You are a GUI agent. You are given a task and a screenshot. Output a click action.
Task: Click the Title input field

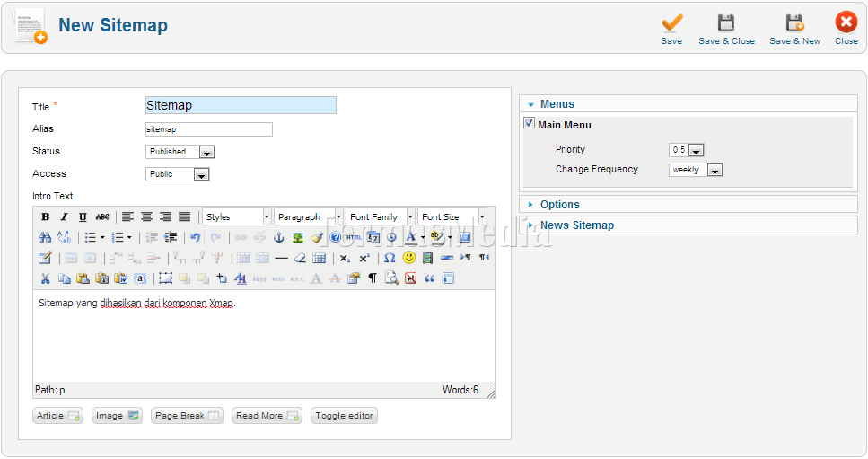241,105
